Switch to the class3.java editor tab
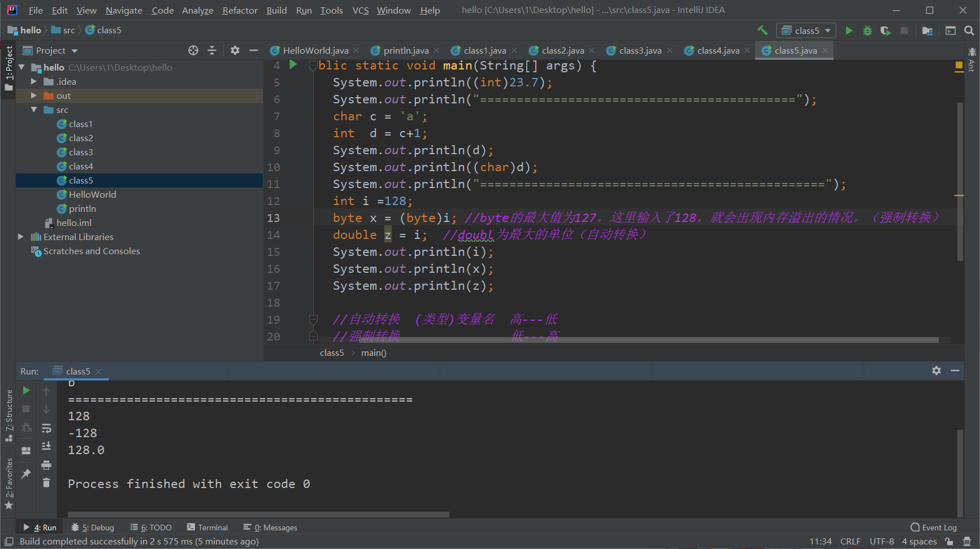The height and width of the screenshot is (549, 980). point(640,50)
